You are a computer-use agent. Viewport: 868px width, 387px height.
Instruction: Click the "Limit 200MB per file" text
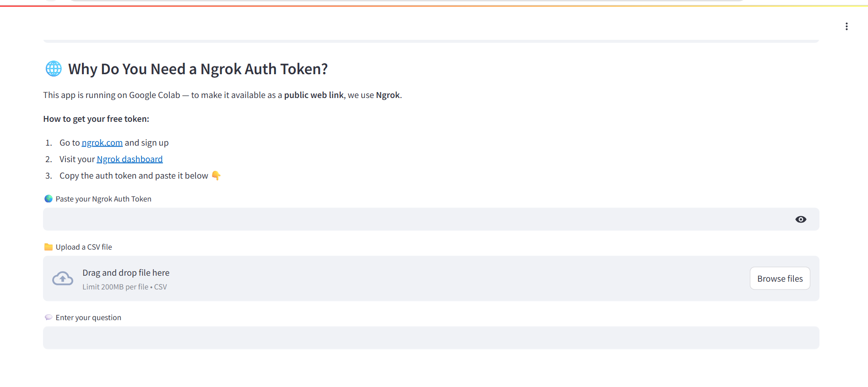(x=115, y=287)
